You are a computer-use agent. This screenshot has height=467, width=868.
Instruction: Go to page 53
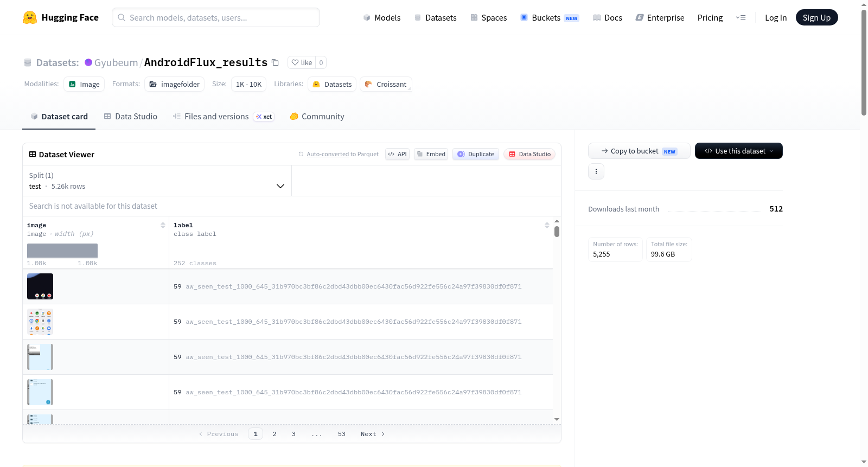click(x=342, y=434)
